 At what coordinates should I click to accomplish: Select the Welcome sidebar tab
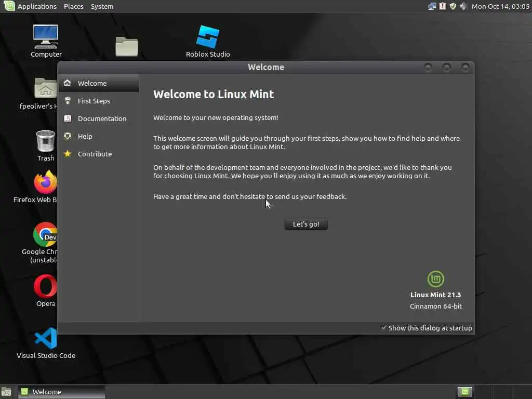coord(99,83)
